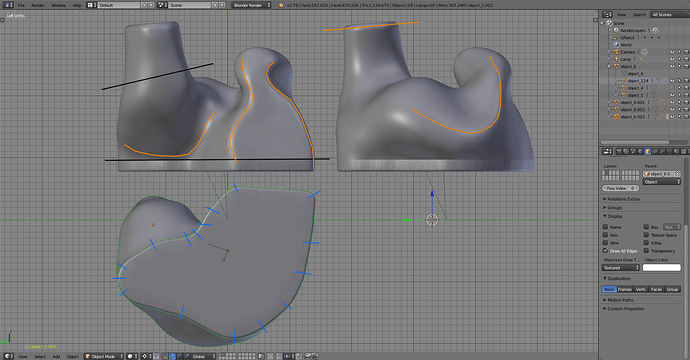This screenshot has width=690, height=360.
Task: Uncheck Draw All Edges checkbox
Action: [x=605, y=250]
